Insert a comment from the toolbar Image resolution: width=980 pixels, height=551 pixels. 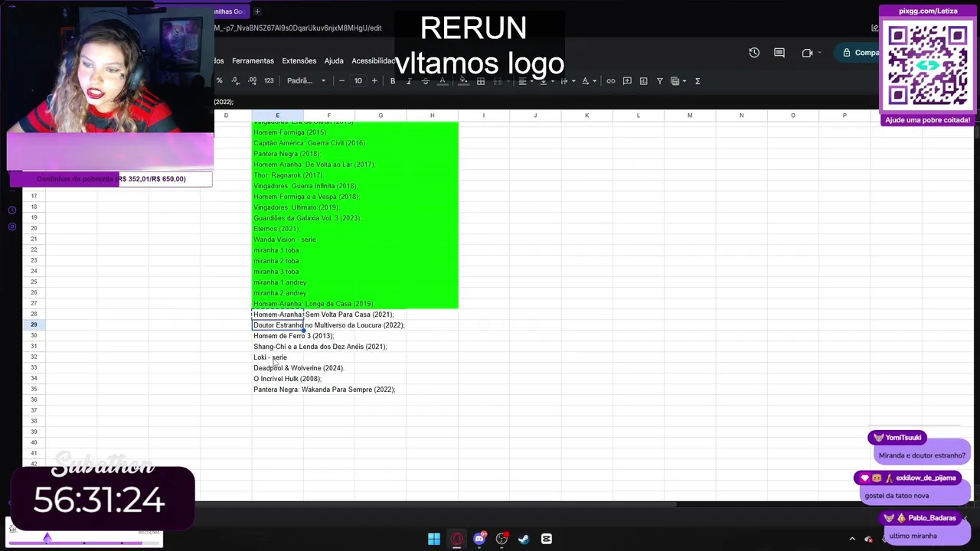(x=627, y=80)
